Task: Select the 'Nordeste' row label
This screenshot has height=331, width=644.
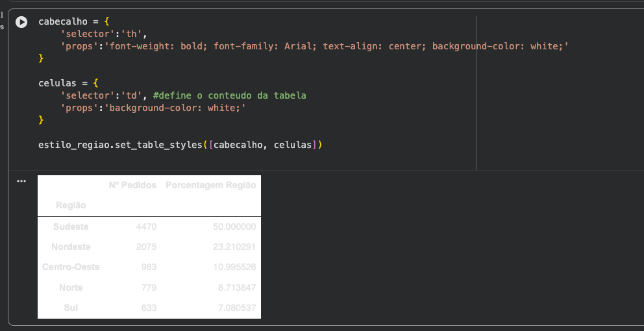Action: [x=71, y=247]
